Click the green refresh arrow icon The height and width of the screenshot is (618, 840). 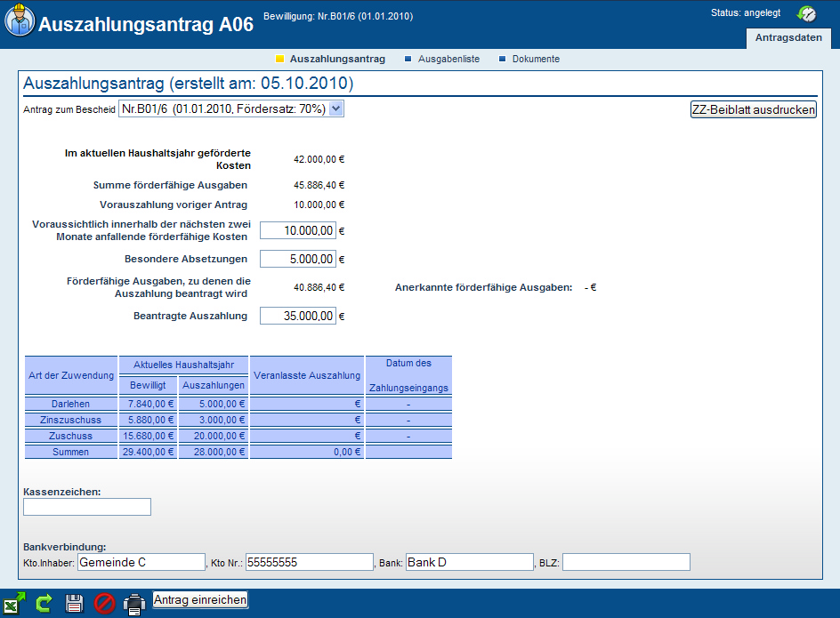44,604
